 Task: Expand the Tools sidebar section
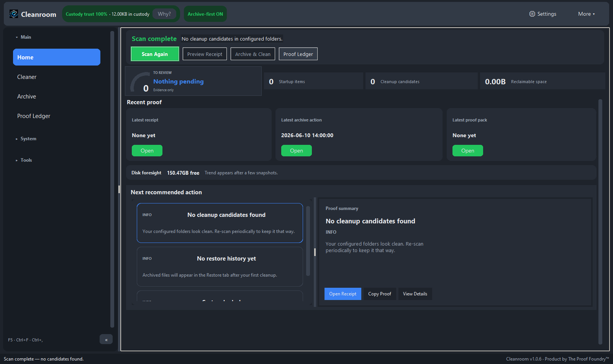click(x=24, y=160)
